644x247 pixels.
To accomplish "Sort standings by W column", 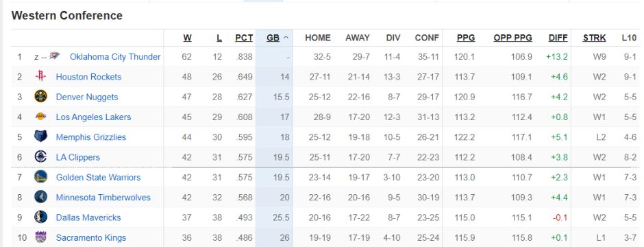I will coord(187,38).
